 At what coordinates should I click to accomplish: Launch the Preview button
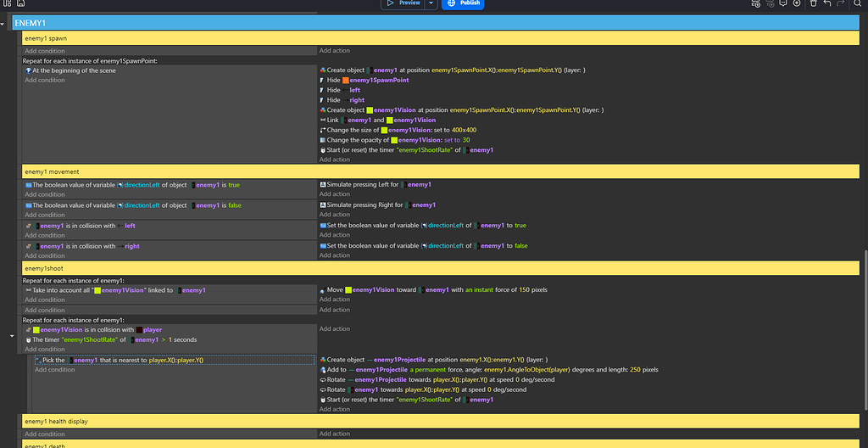403,3
